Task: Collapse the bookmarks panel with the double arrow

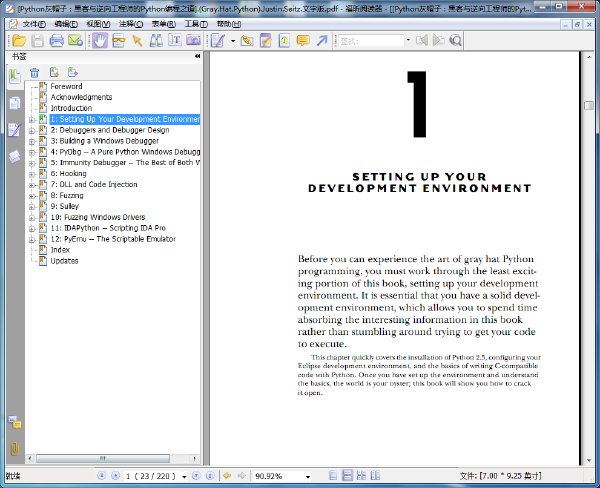Action: pos(197,56)
